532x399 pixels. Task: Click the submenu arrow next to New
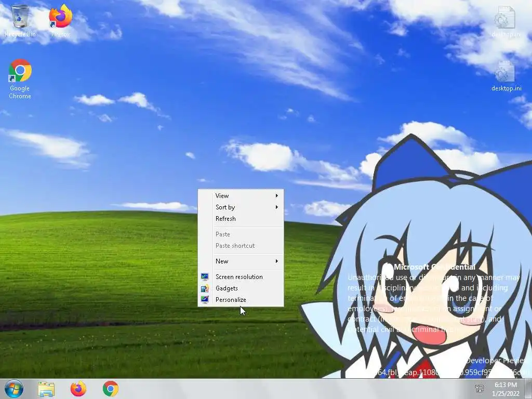pyautogui.click(x=277, y=261)
